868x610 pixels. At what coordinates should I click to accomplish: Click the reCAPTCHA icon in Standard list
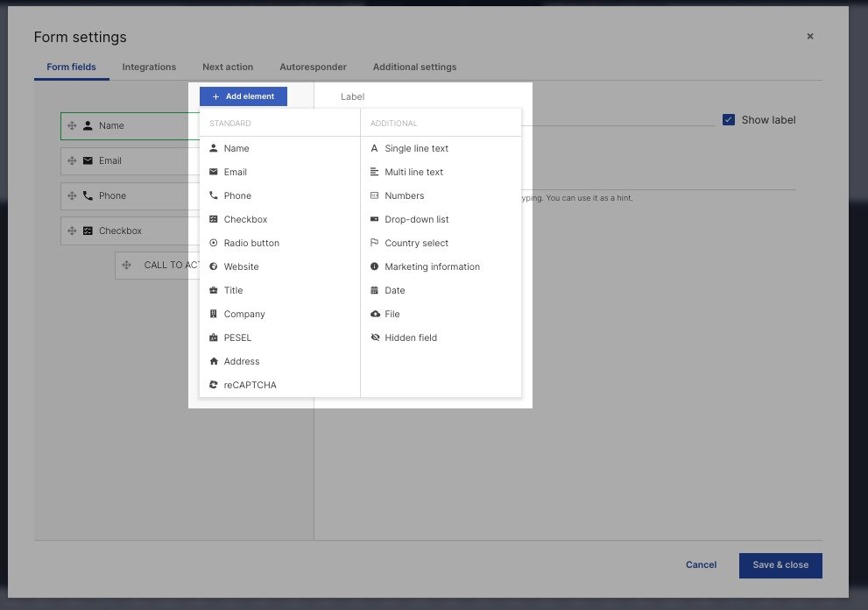[x=213, y=385]
